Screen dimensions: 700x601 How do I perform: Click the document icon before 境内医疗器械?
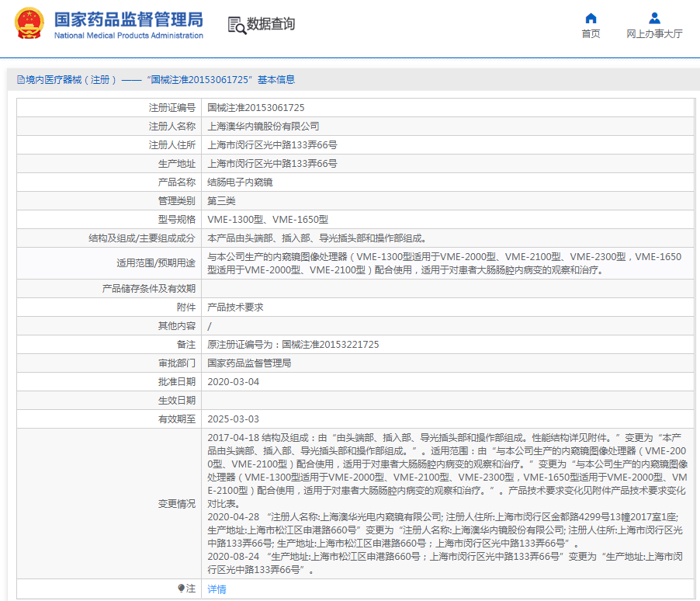[x=20, y=79]
